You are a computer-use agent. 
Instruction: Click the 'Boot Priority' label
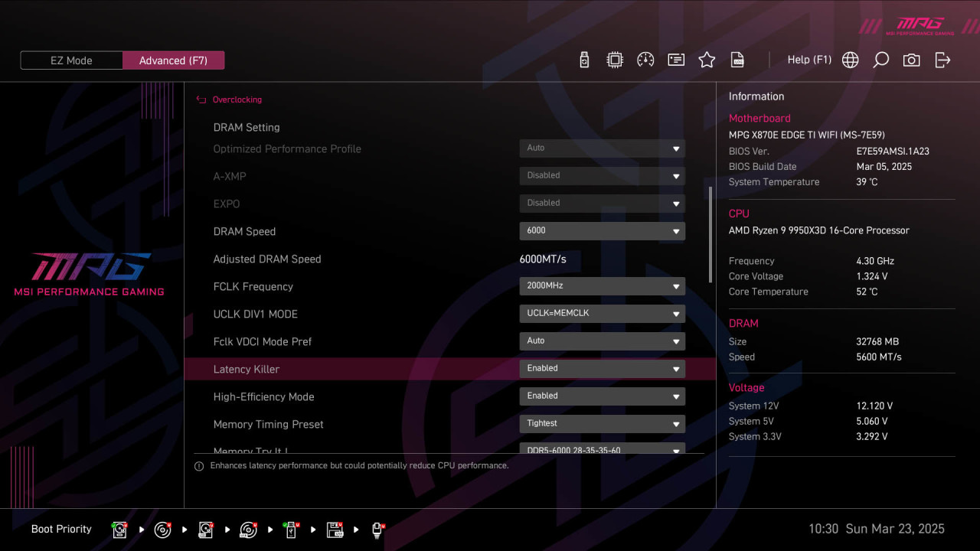(61, 530)
